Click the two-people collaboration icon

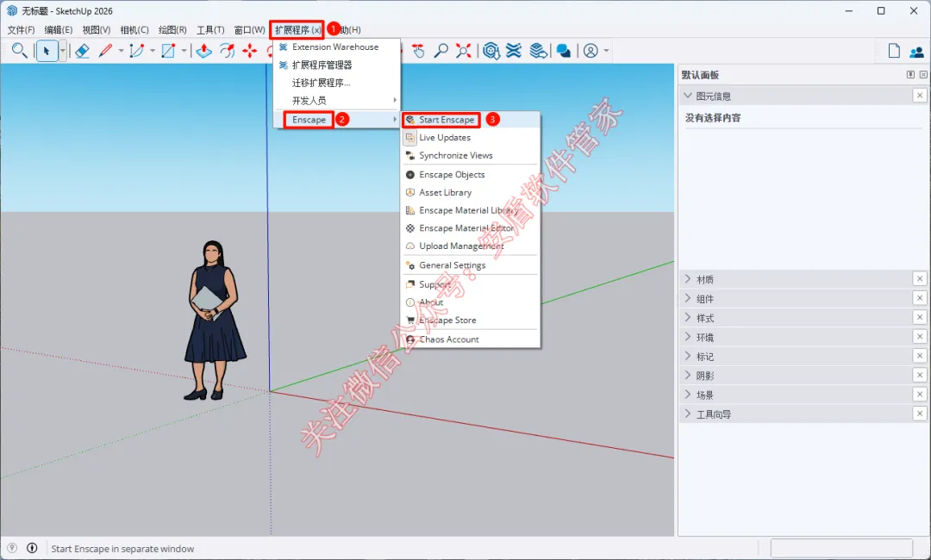[916, 52]
